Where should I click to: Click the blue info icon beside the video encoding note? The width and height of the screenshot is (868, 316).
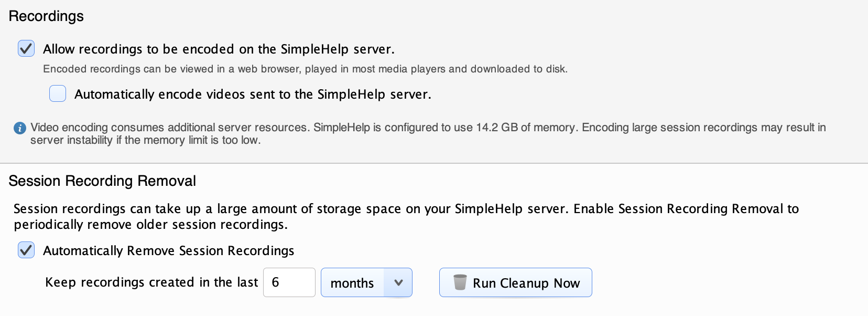(20, 128)
